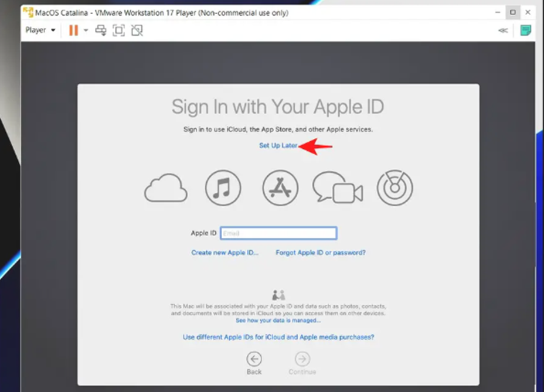Click the iCloud cloud icon

pos(166,188)
